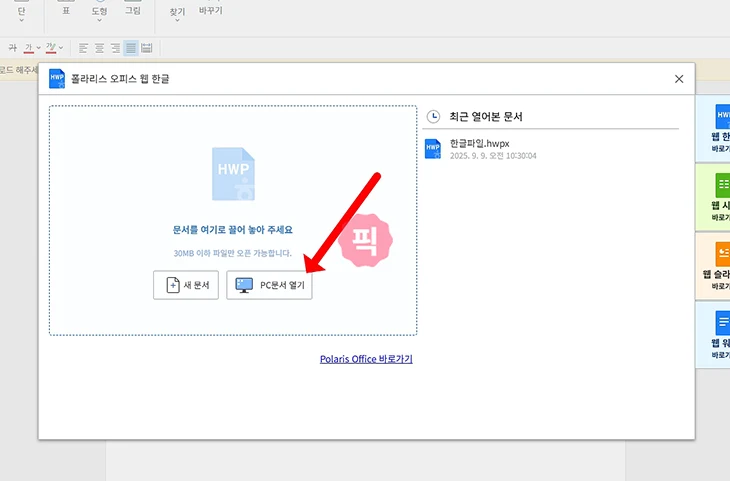The height and width of the screenshot is (481, 730).
Task: Align paragraph to the left
Action: click(x=83, y=47)
